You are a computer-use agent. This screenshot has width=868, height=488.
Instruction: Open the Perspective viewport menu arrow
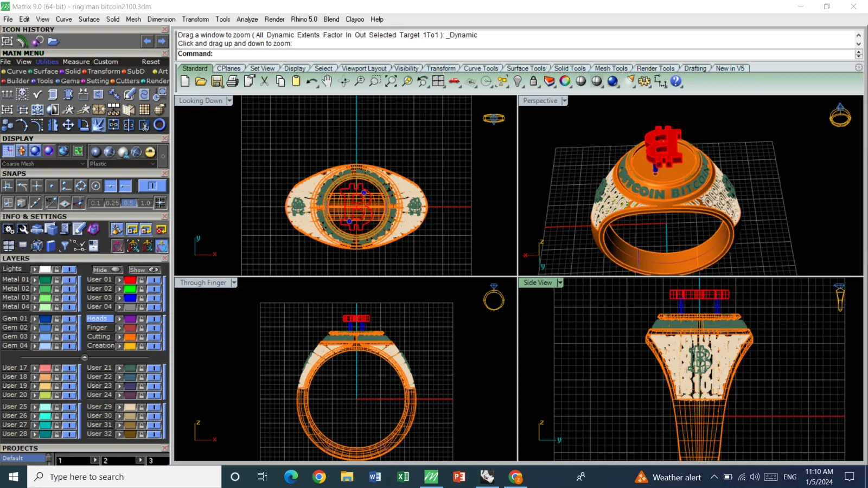[x=565, y=101]
